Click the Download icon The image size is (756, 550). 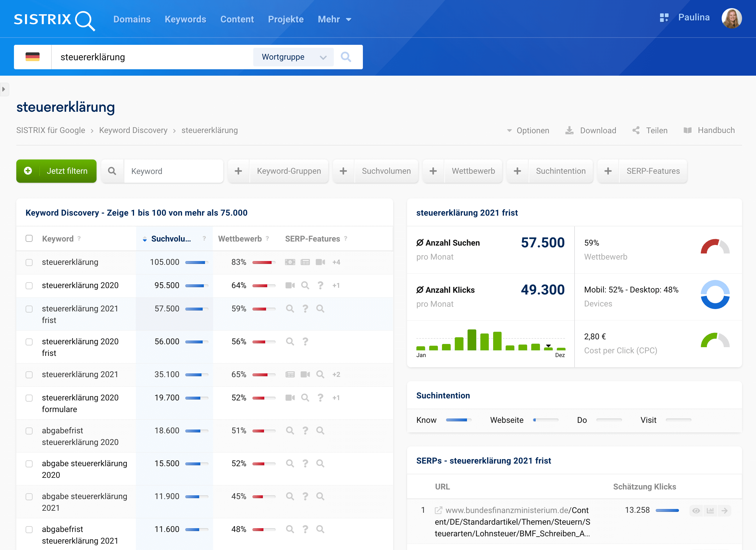[x=569, y=130]
